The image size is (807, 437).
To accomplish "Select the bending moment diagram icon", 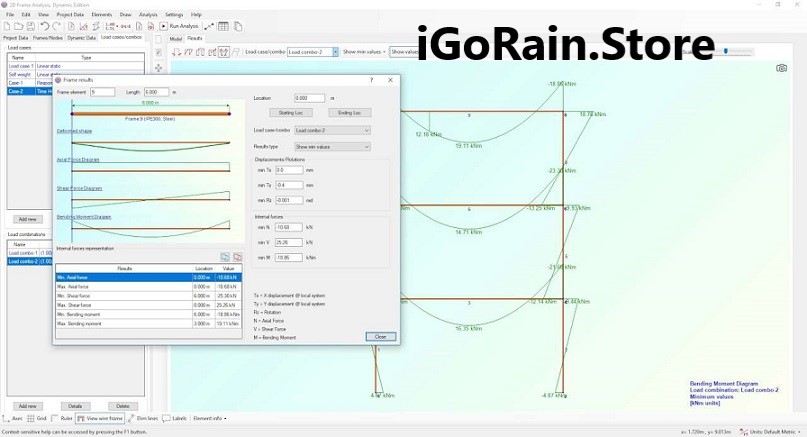I will (x=224, y=51).
